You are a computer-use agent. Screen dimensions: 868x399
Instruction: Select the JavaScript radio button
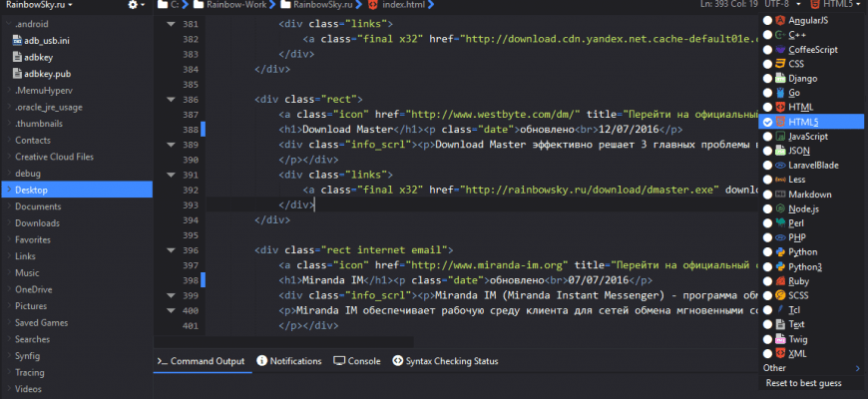pos(767,136)
